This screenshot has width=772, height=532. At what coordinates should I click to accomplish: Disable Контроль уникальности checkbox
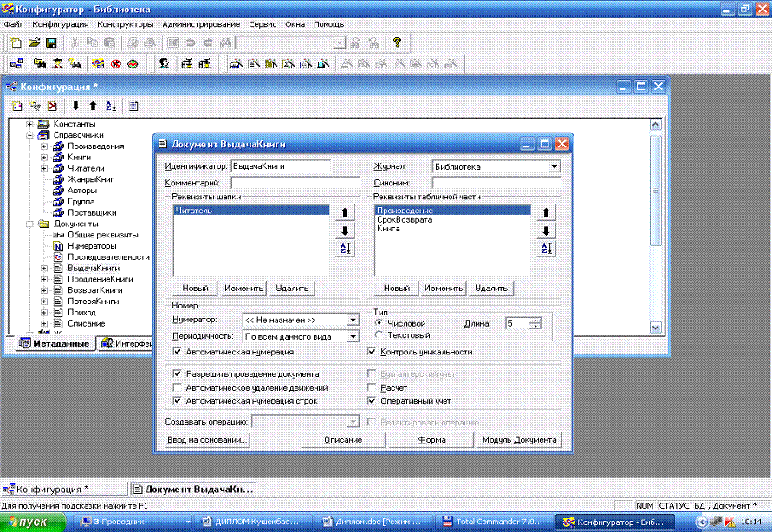373,352
